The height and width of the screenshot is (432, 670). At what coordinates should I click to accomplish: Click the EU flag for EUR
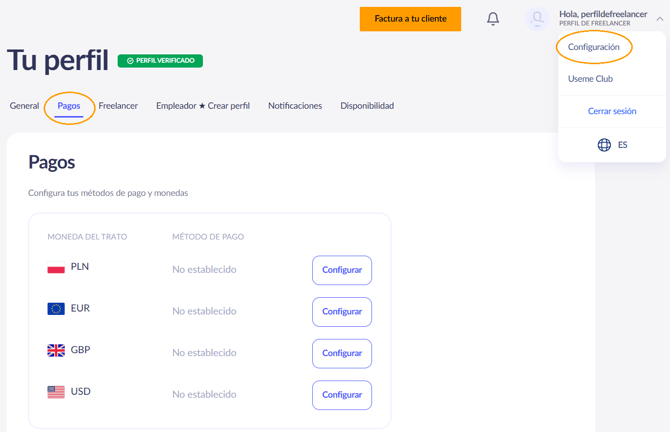[x=56, y=309]
